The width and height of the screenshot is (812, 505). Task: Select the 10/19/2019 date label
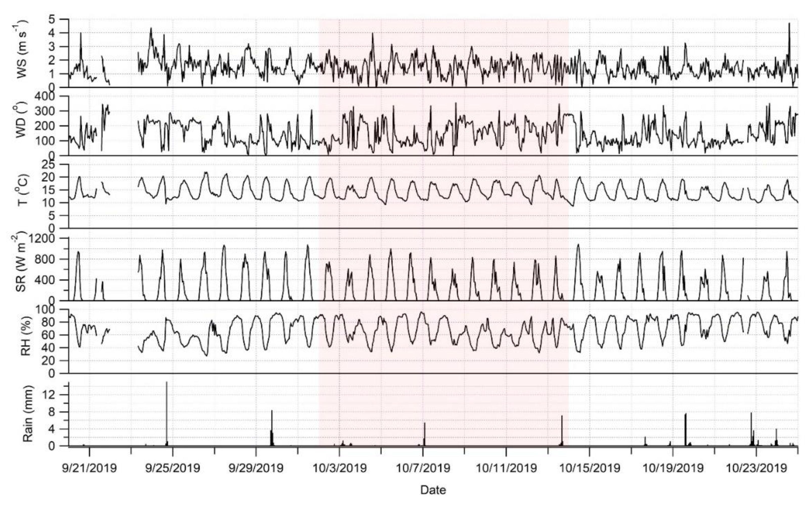pyautogui.click(x=673, y=468)
